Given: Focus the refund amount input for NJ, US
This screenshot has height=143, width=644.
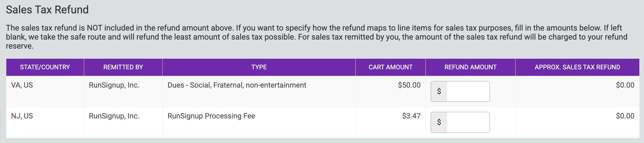Looking at the screenshot, I should coord(468,122).
